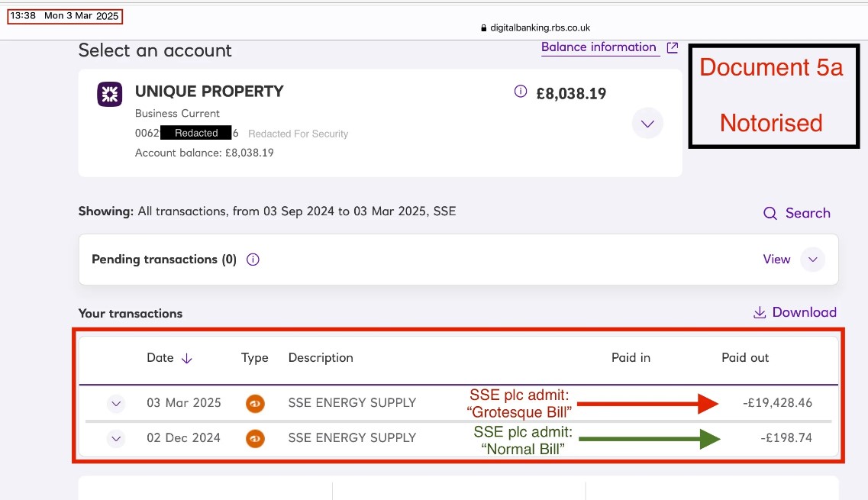
Task: Expand the 02 Dec 2024 transaction row
Action: click(x=116, y=438)
